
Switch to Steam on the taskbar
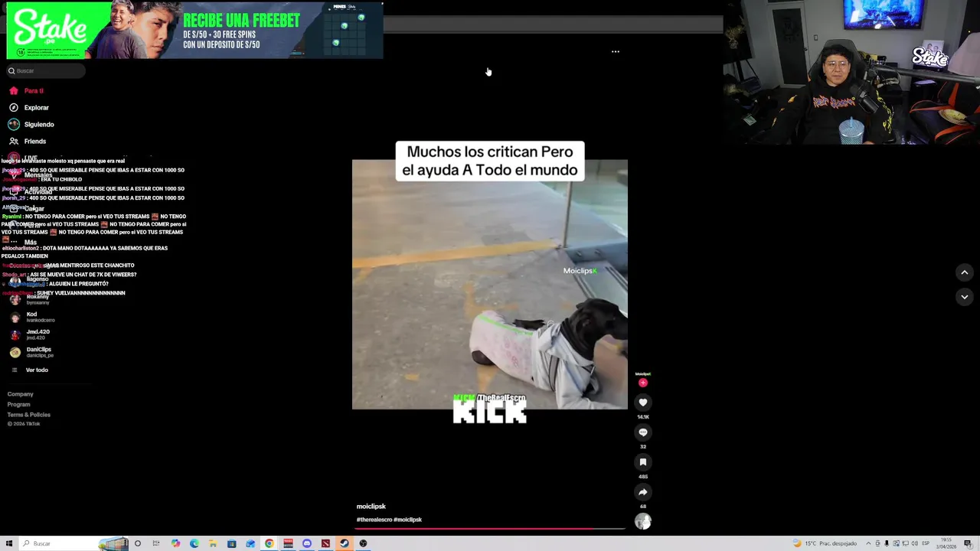pyautogui.click(x=345, y=543)
